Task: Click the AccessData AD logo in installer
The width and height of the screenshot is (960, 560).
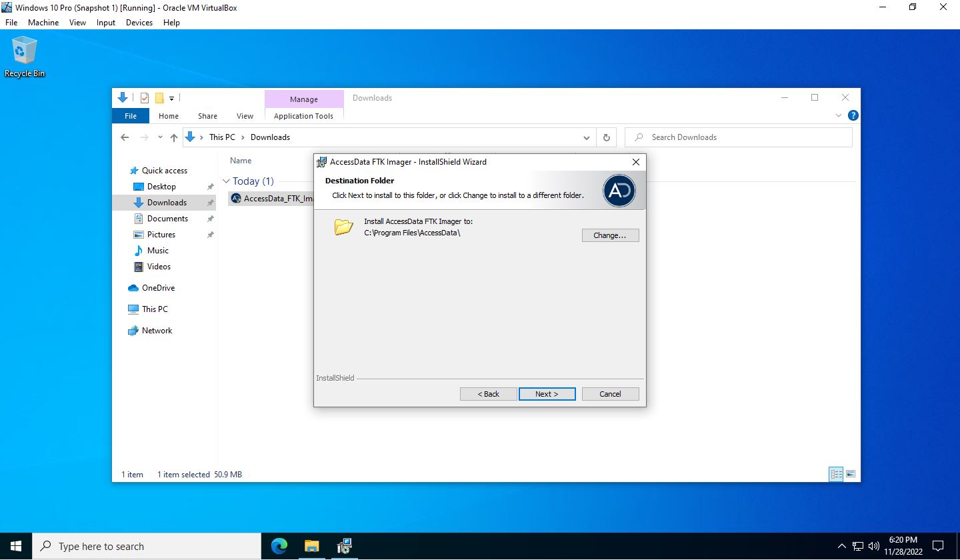Action: pos(619,191)
